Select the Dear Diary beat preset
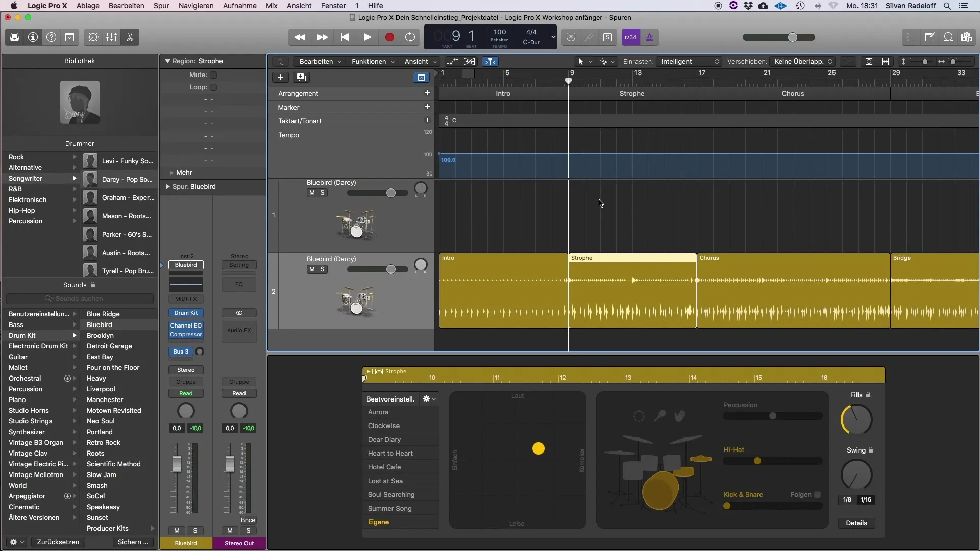The image size is (980, 551). coord(401,440)
